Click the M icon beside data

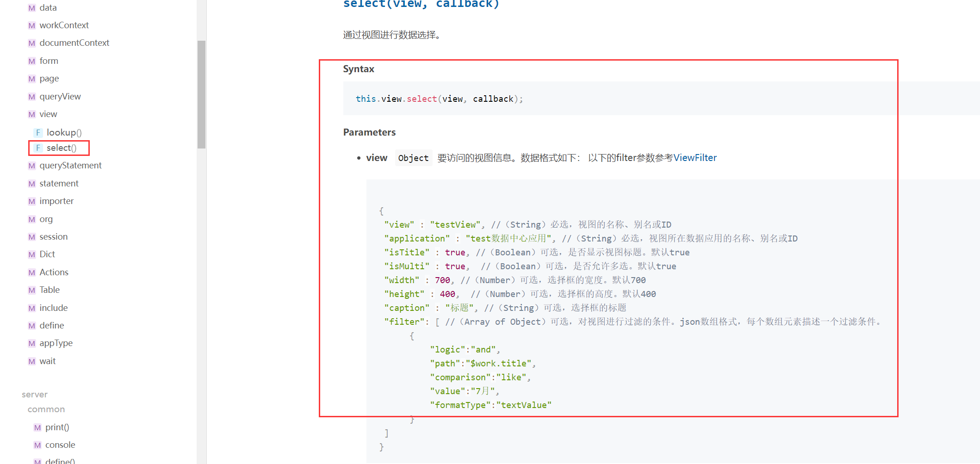tap(31, 8)
